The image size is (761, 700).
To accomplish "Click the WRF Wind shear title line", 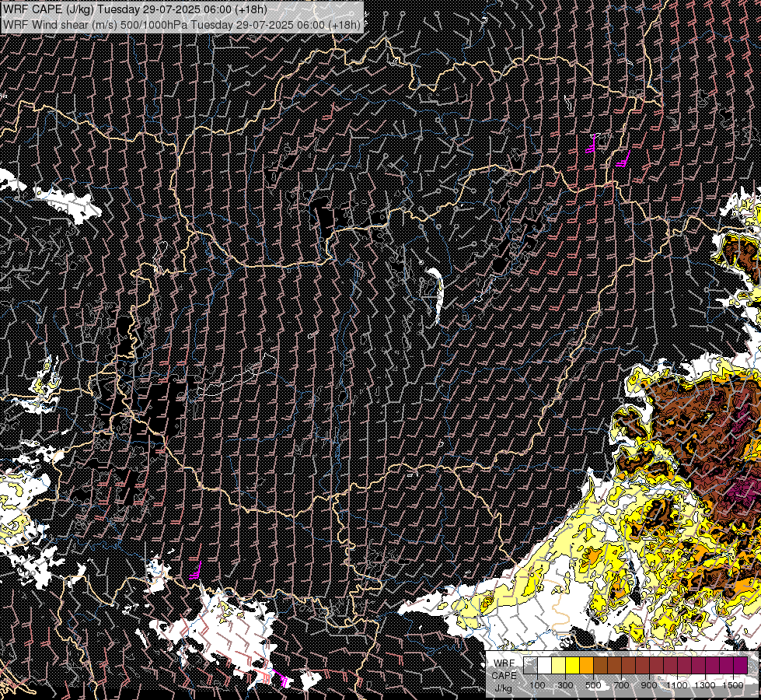I will click(x=182, y=24).
